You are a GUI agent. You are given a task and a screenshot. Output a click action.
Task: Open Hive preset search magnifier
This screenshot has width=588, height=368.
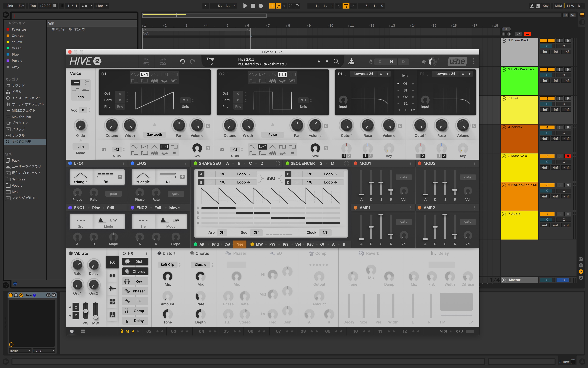(336, 61)
